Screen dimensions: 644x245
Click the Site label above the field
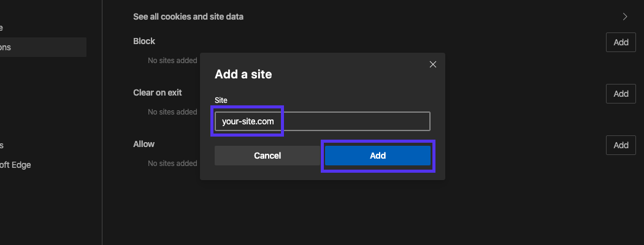pos(221,99)
